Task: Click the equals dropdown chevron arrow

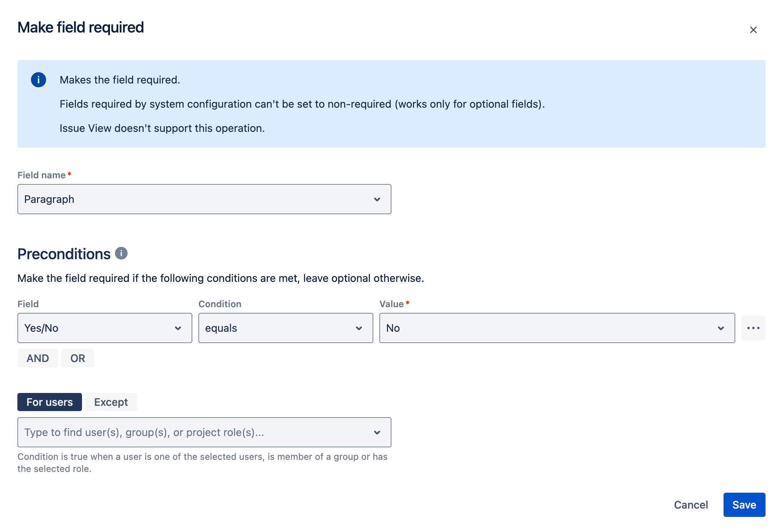Action: (359, 328)
